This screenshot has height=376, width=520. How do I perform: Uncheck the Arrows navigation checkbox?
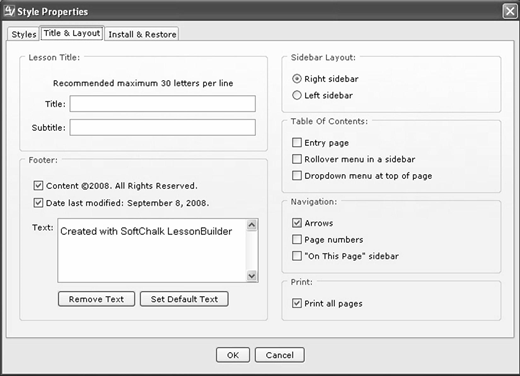coord(297,223)
